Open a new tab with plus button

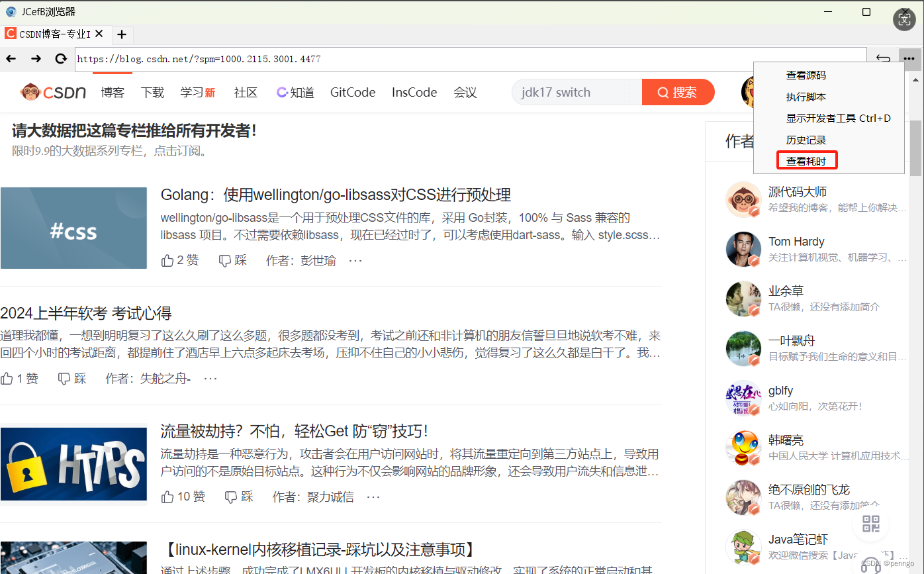pyautogui.click(x=121, y=34)
